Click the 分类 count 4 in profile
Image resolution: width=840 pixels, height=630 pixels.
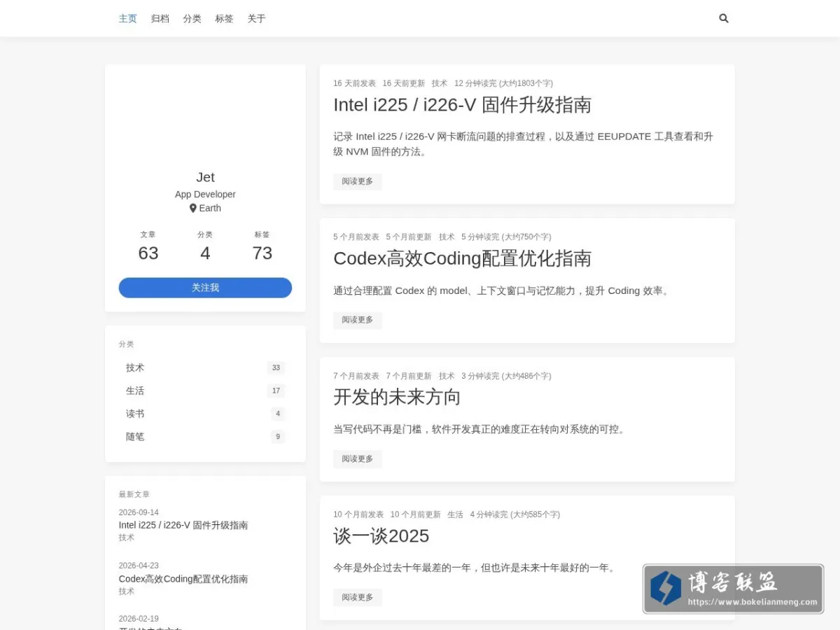[205, 253]
